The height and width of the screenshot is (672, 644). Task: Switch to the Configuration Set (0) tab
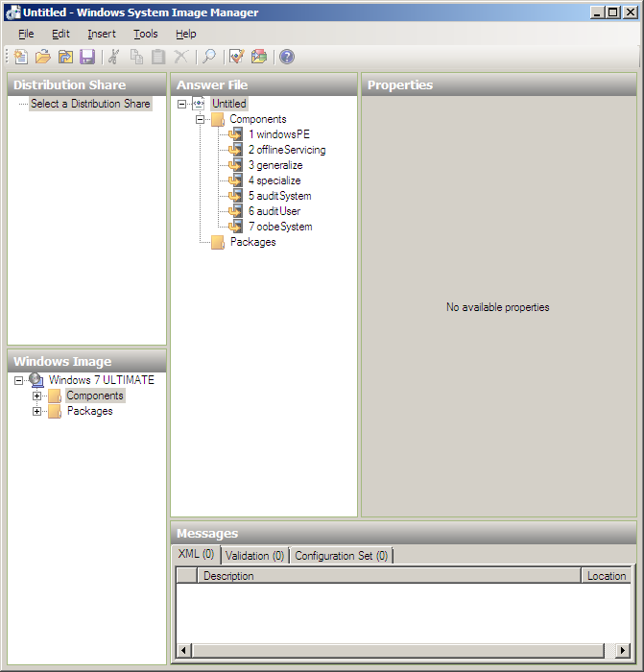tap(341, 556)
